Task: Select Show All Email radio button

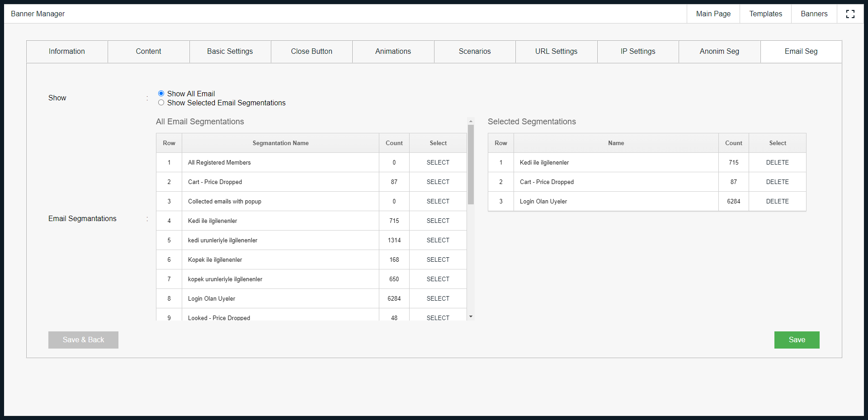Action: pos(161,94)
